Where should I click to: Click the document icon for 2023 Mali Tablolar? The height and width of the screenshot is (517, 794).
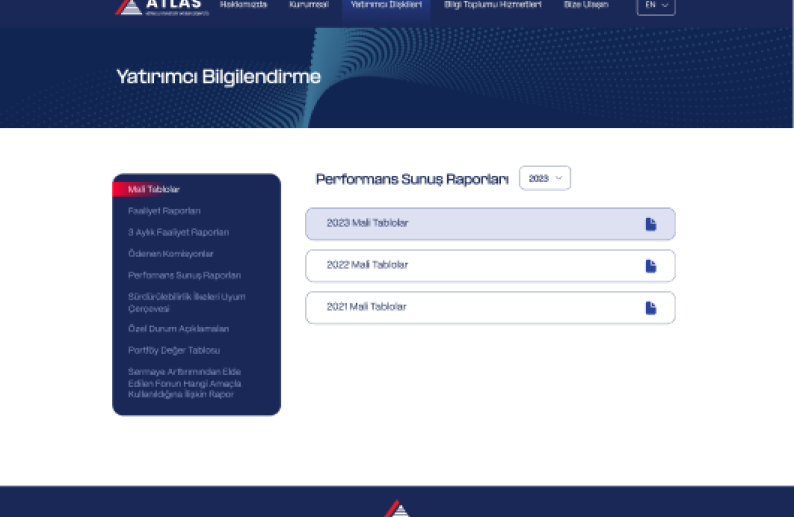(x=650, y=224)
